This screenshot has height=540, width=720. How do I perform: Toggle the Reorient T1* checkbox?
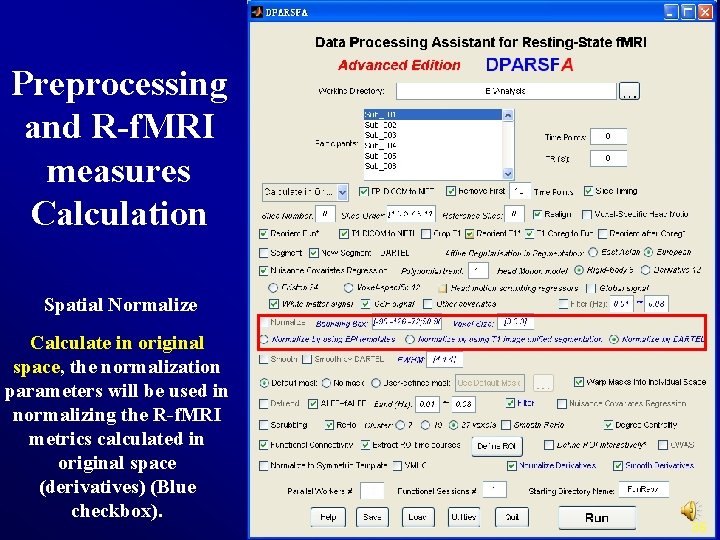[x=469, y=234]
